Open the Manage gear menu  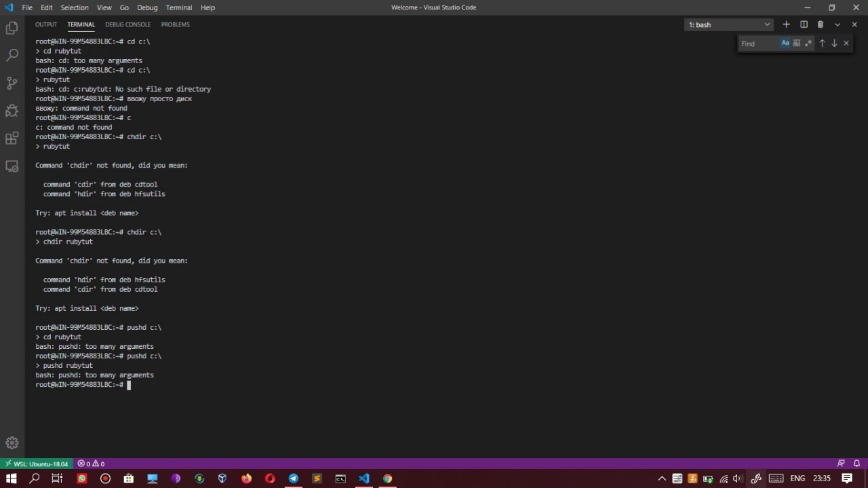tap(12, 443)
